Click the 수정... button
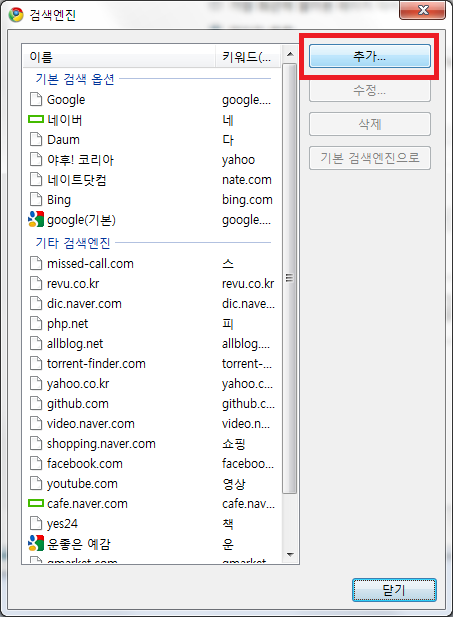 pos(370,91)
